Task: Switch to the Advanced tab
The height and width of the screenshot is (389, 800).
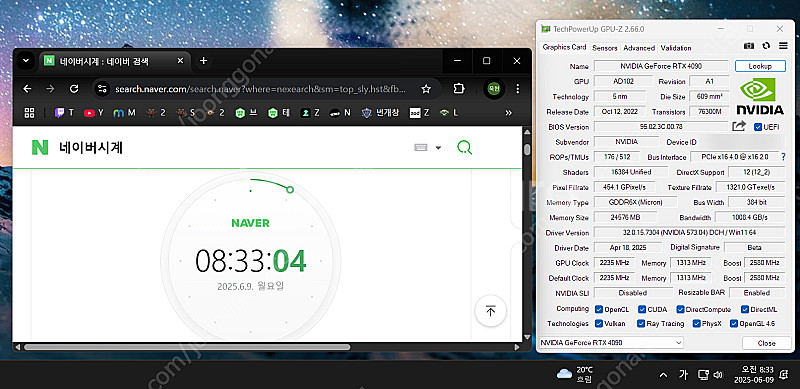Action: tap(639, 48)
